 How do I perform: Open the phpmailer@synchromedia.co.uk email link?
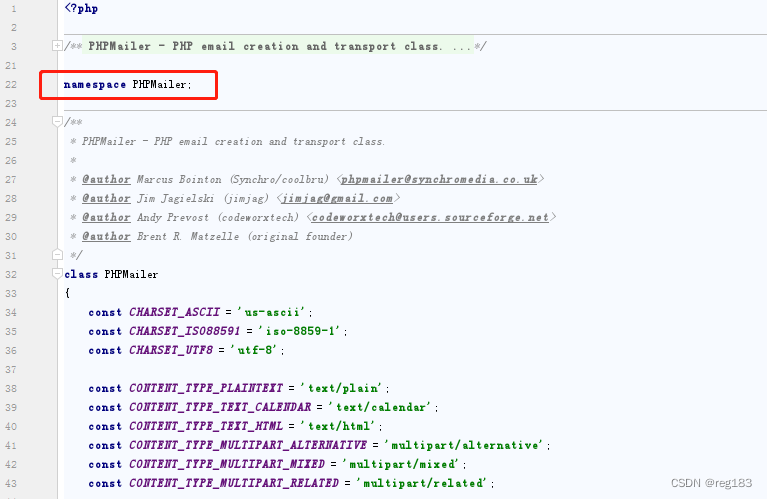point(439,180)
